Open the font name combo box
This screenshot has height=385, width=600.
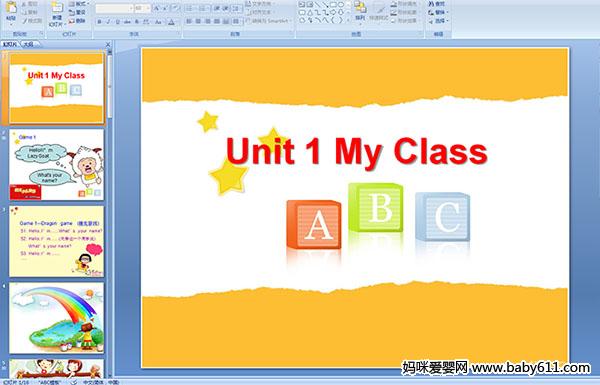tap(114, 8)
